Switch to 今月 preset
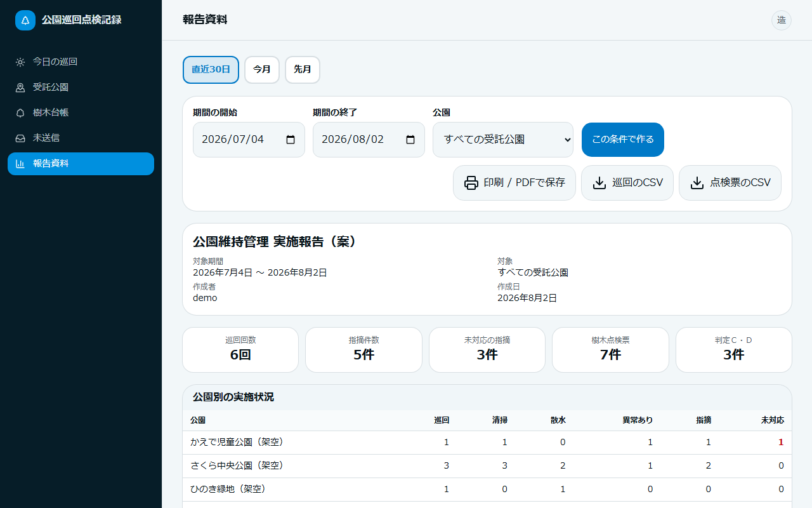This screenshot has width=812, height=508. (x=262, y=70)
